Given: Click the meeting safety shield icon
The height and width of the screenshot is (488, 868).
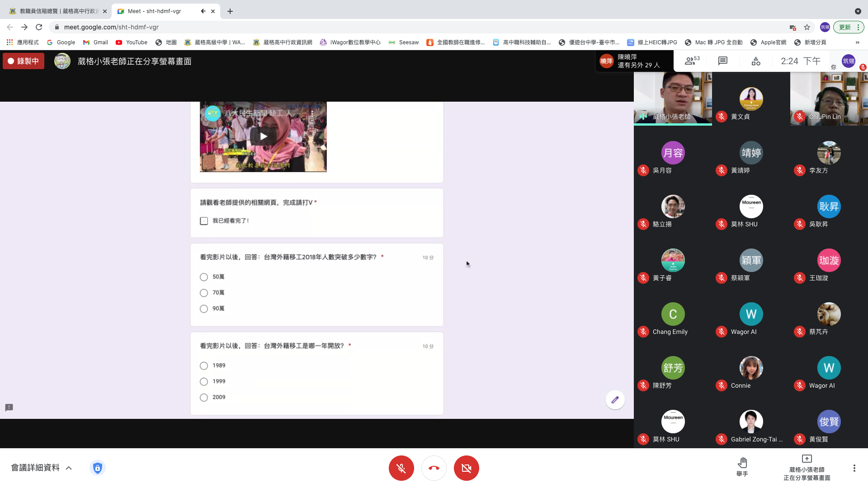Looking at the screenshot, I should pos(98,468).
